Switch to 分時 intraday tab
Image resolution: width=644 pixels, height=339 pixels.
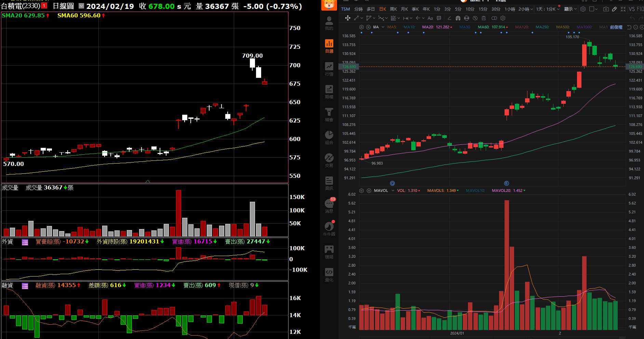(359, 9)
